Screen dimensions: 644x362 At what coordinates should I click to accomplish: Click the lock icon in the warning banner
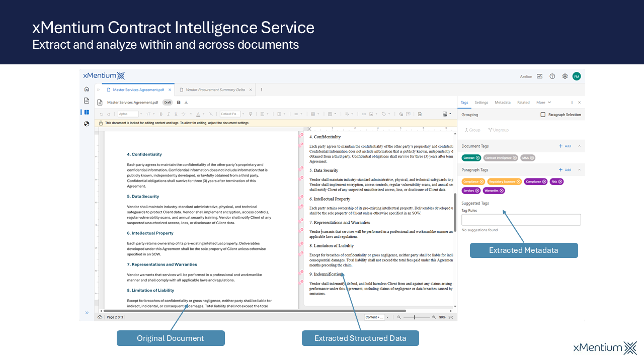101,123
